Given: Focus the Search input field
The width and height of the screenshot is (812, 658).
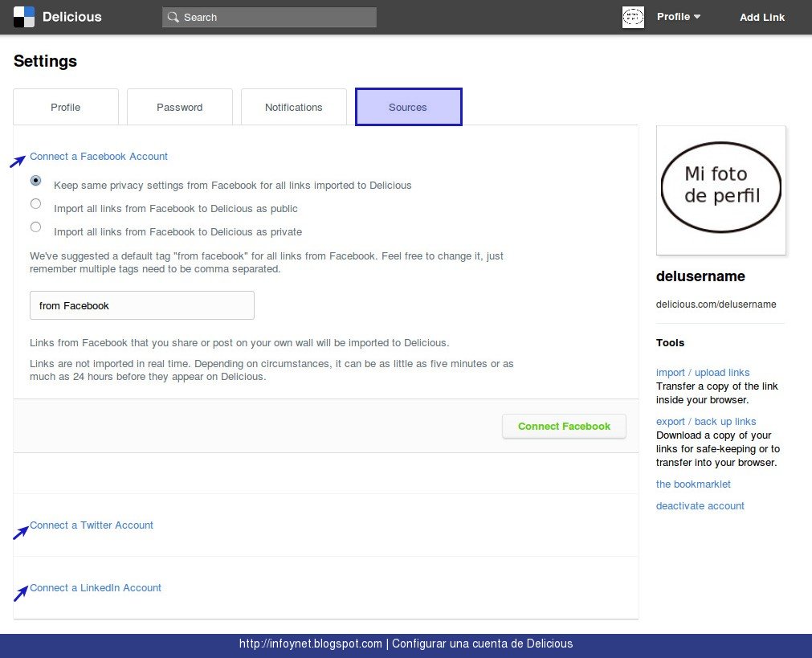Looking at the screenshot, I should pyautogui.click(x=269, y=17).
